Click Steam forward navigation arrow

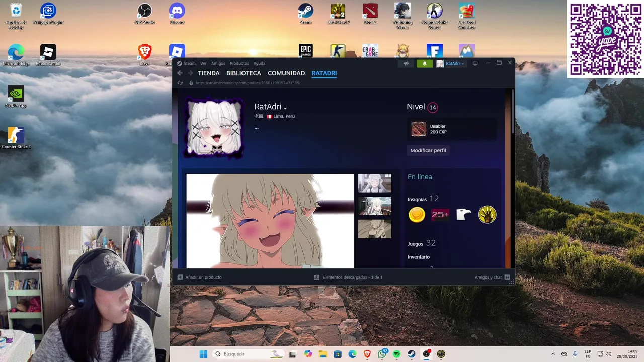[x=190, y=73]
